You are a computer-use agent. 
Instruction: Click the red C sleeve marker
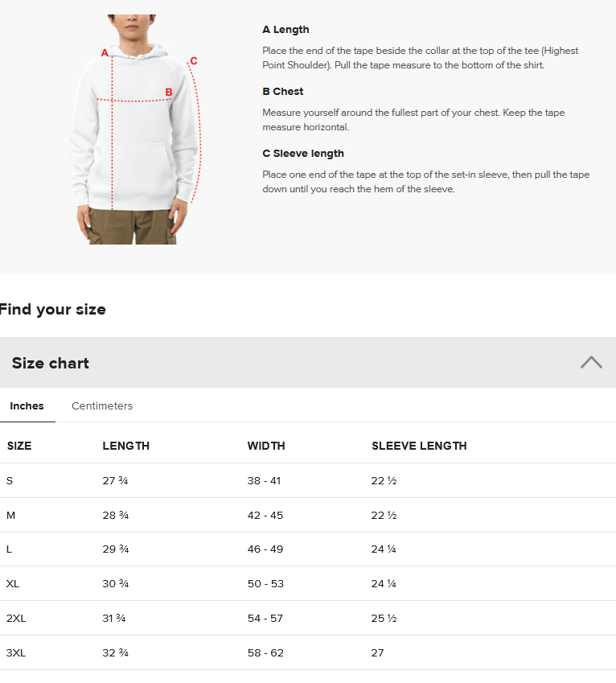pyautogui.click(x=194, y=61)
